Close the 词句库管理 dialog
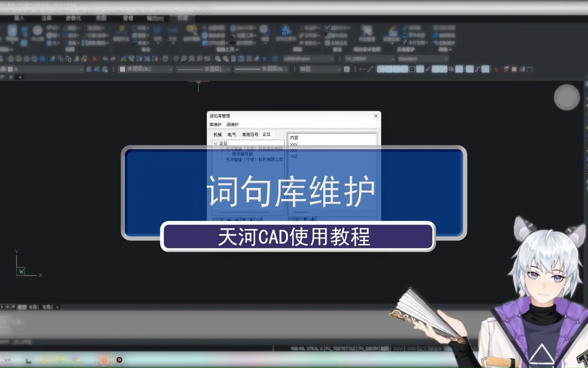Viewport: 588px width, 368px height. pyautogui.click(x=376, y=116)
